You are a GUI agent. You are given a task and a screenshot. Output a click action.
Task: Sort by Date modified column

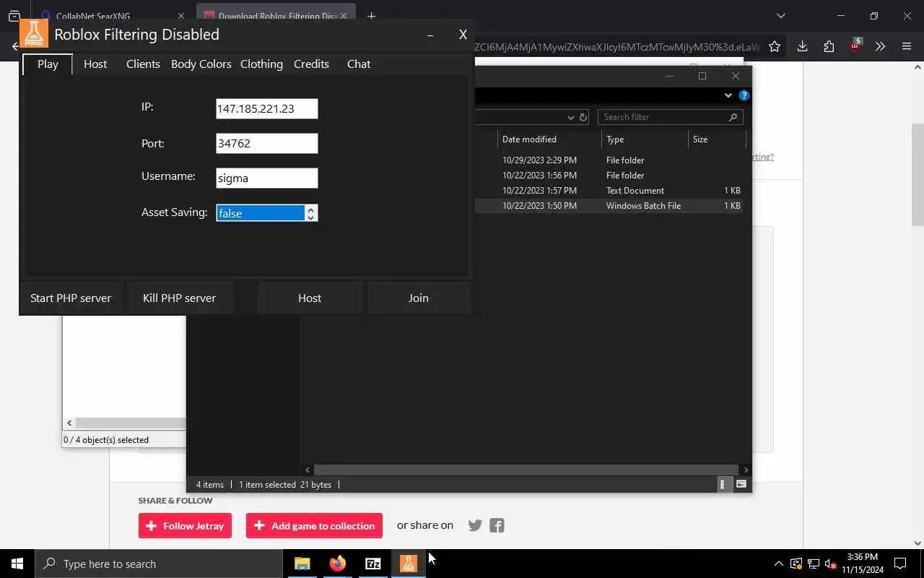pos(549,139)
